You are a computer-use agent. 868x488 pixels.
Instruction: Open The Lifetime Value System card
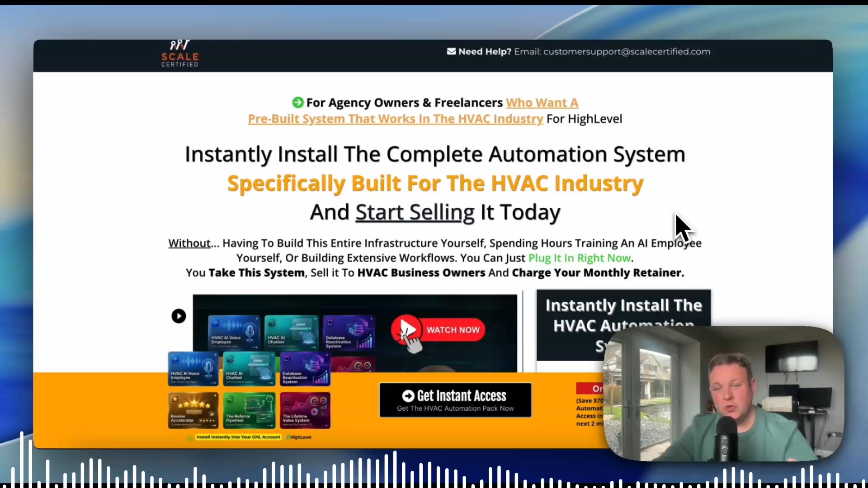click(305, 410)
